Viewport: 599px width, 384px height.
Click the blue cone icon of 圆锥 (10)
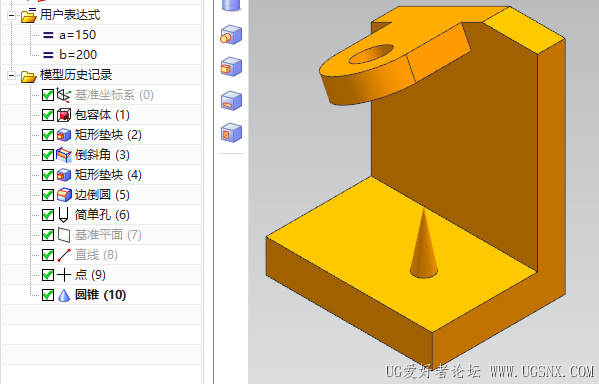click(x=64, y=295)
